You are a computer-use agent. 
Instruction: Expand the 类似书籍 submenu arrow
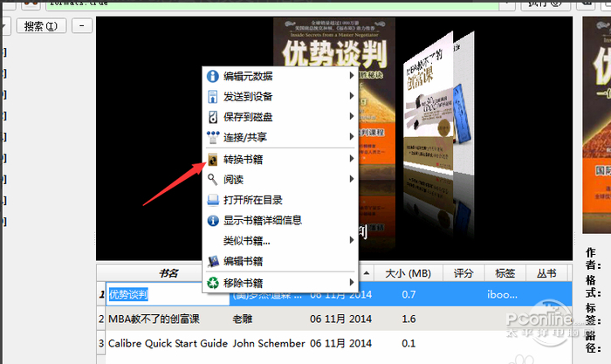[352, 240]
